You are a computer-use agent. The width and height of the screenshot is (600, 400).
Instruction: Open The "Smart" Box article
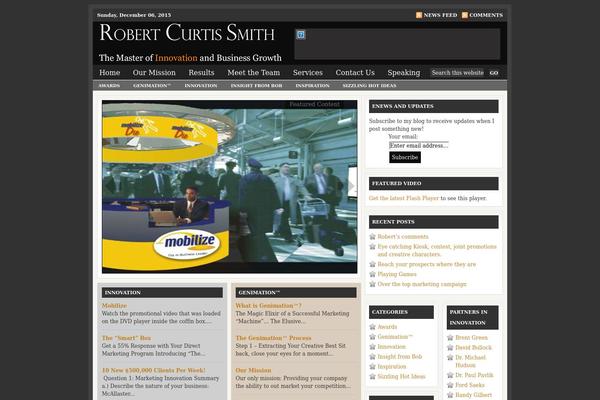click(126, 338)
